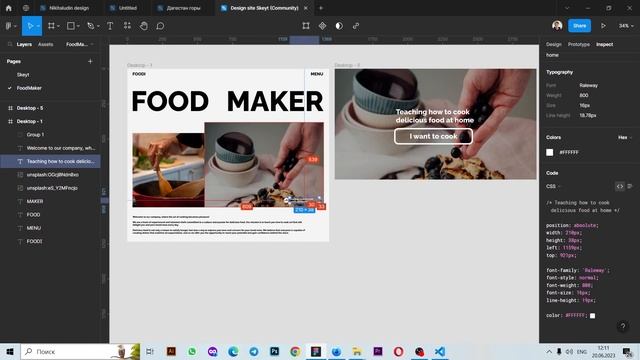Select the Hand tool
The image size is (640, 360).
coord(144,26)
